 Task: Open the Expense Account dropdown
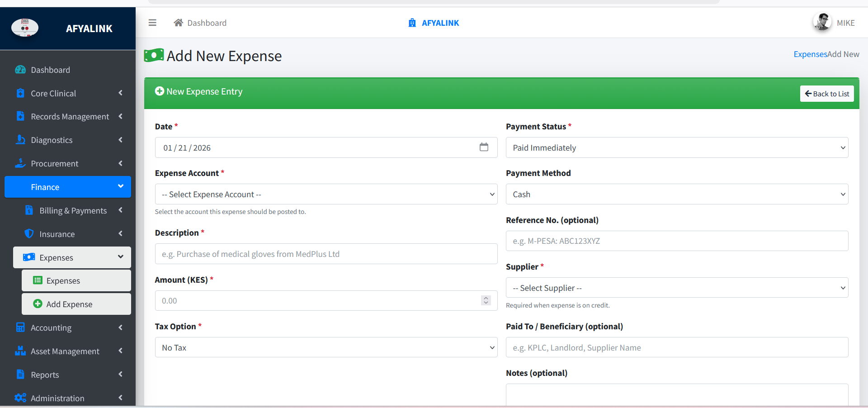point(326,194)
